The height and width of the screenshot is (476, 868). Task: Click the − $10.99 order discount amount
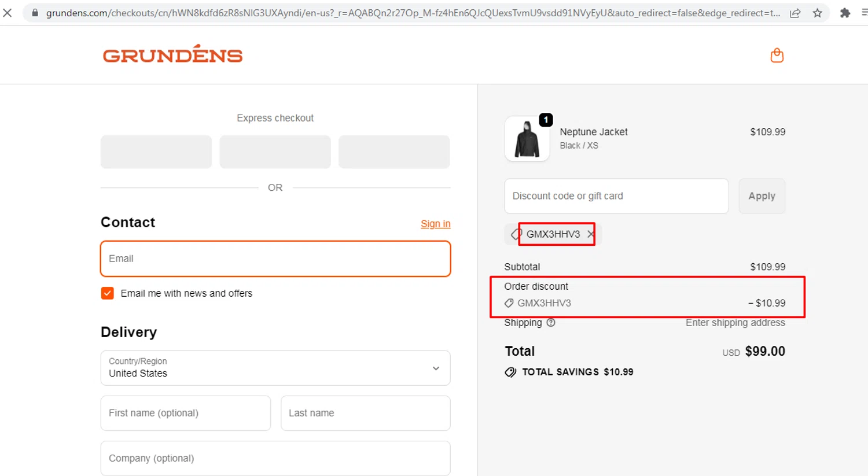(x=767, y=303)
